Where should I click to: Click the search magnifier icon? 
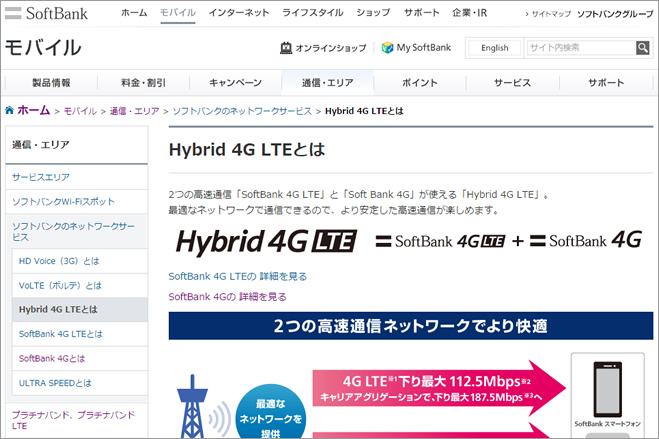click(642, 48)
